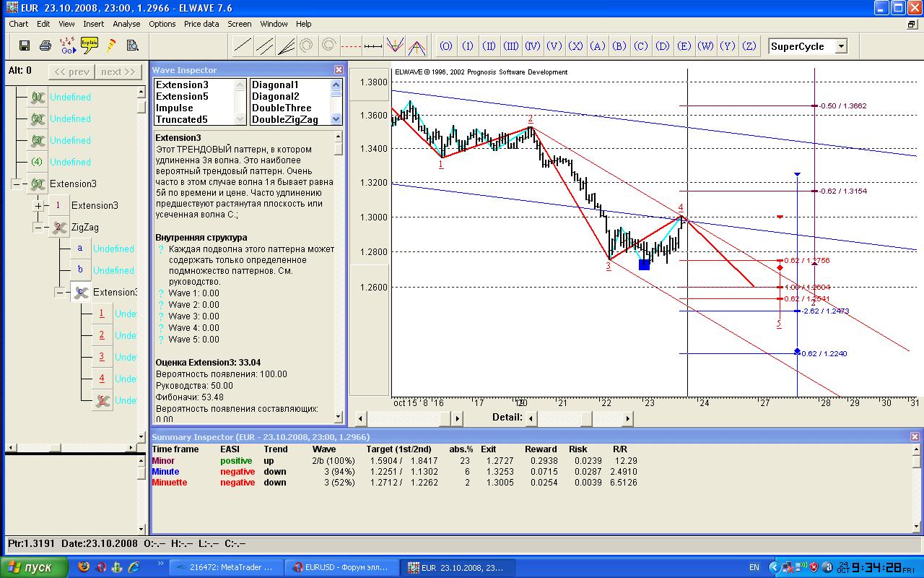Select Diagonal1 in pattern list
This screenshot has height=578, width=924.
(275, 85)
